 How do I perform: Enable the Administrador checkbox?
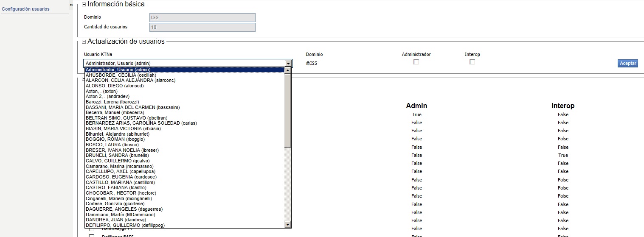pyautogui.click(x=416, y=62)
